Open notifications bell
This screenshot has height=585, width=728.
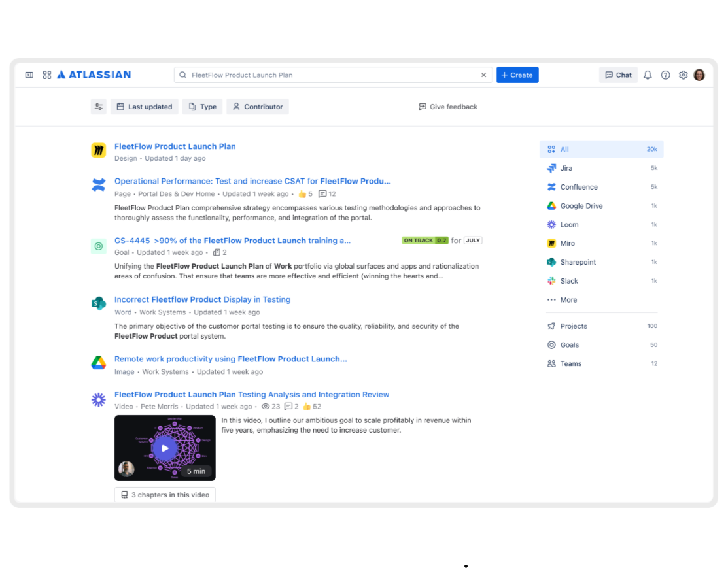click(x=648, y=75)
